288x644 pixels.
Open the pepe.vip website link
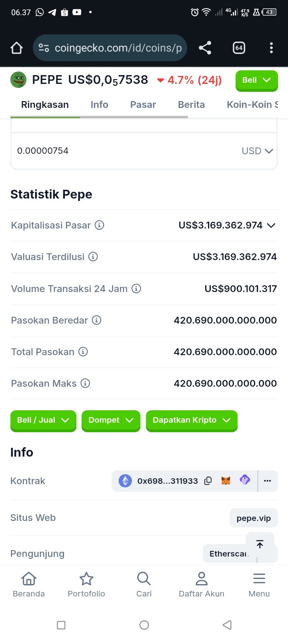pos(254,518)
